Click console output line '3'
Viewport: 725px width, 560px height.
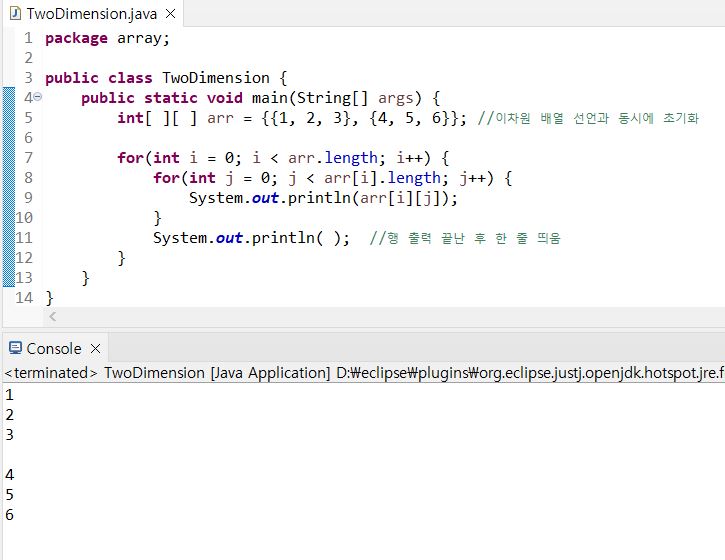10,435
